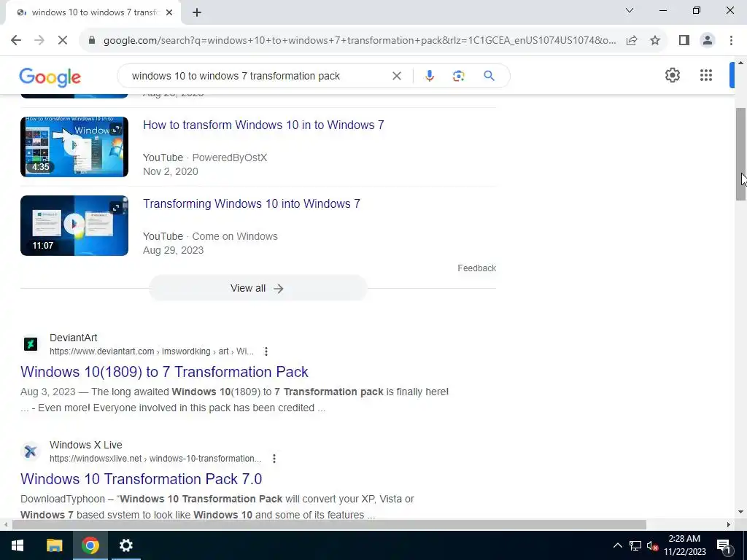Screen dimensions: 747x560
Task: Open more options for Windows X Live result
Action: tap(274, 459)
